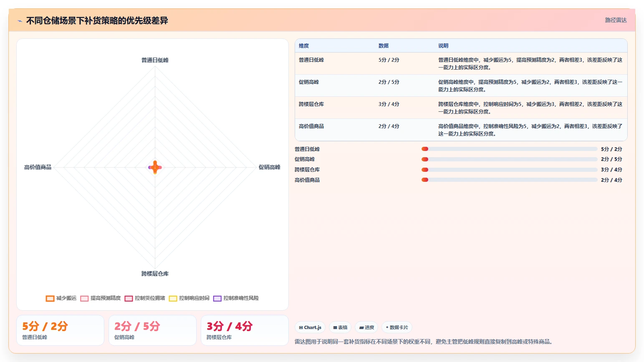Click 2分 / 4分 value in table
Image resolution: width=644 pixels, height=362 pixels.
(389, 126)
